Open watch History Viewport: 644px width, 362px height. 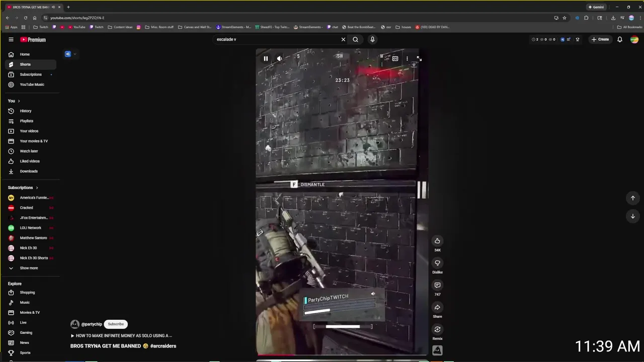tap(30, 111)
